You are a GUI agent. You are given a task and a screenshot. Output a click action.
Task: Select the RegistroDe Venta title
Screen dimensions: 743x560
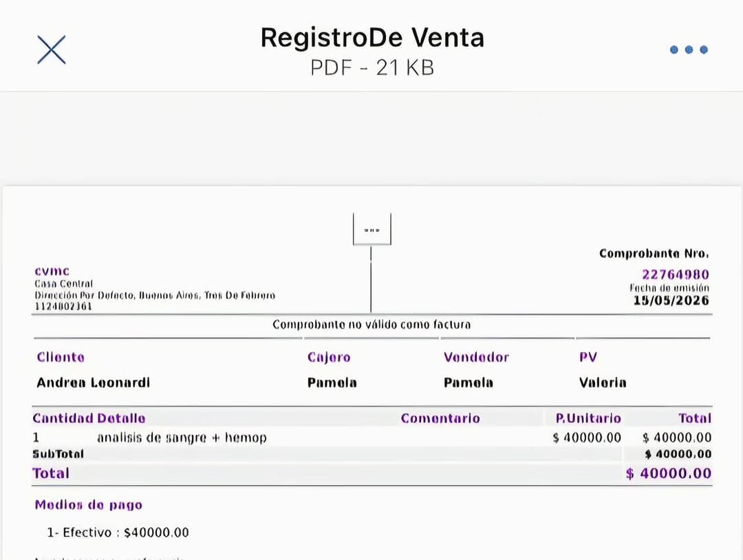point(372,37)
